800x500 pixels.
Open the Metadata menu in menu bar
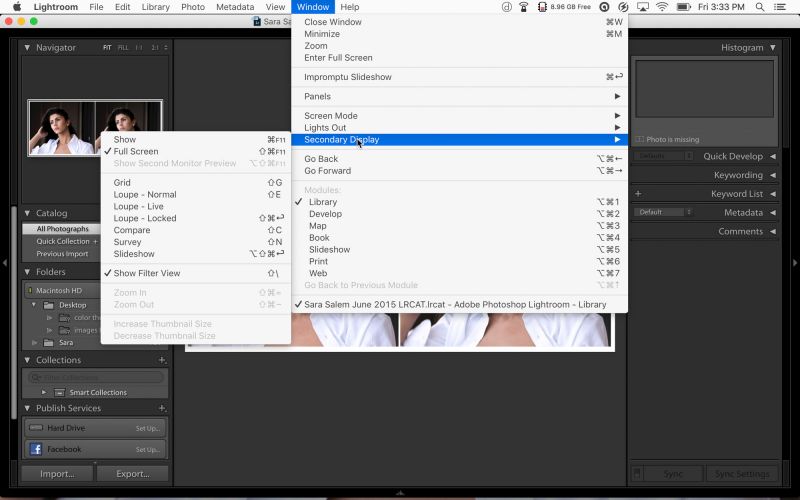[235, 7]
